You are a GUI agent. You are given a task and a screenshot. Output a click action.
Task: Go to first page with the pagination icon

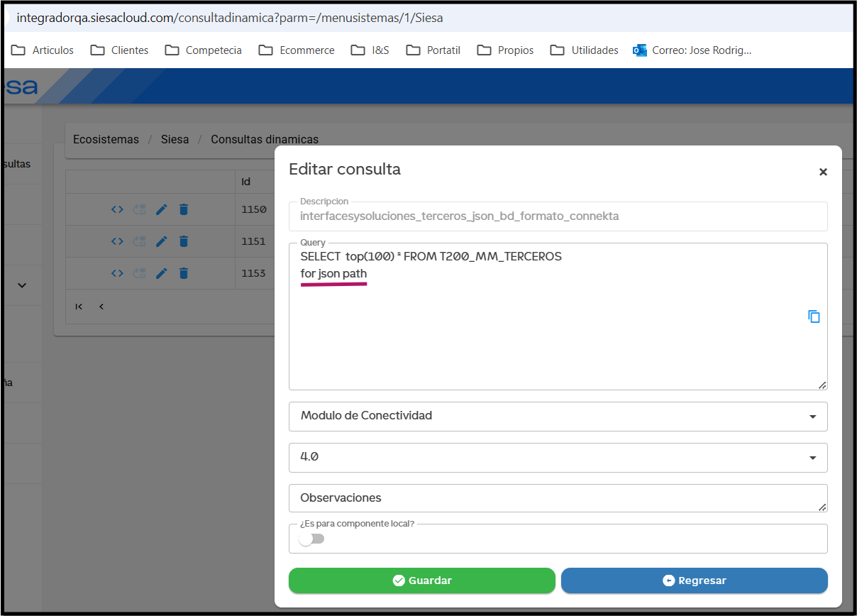tap(78, 307)
